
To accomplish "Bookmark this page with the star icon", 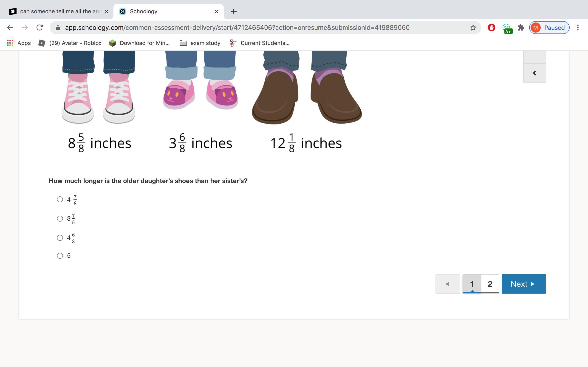I will pos(473,28).
